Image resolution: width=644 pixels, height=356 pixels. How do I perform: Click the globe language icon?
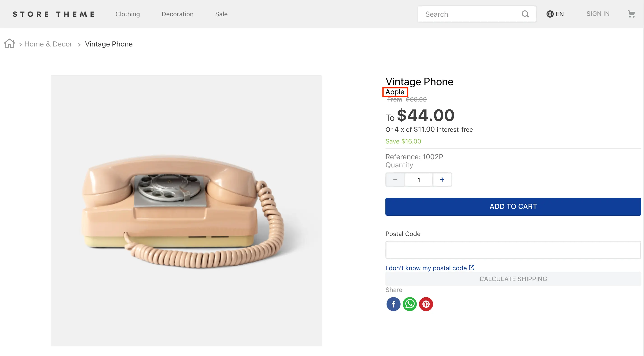tap(550, 14)
